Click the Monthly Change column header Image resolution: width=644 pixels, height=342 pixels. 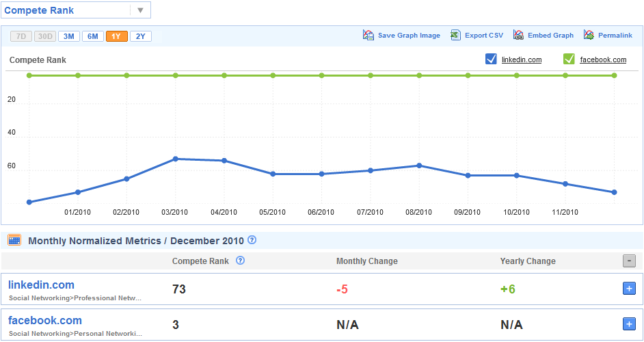366,261
